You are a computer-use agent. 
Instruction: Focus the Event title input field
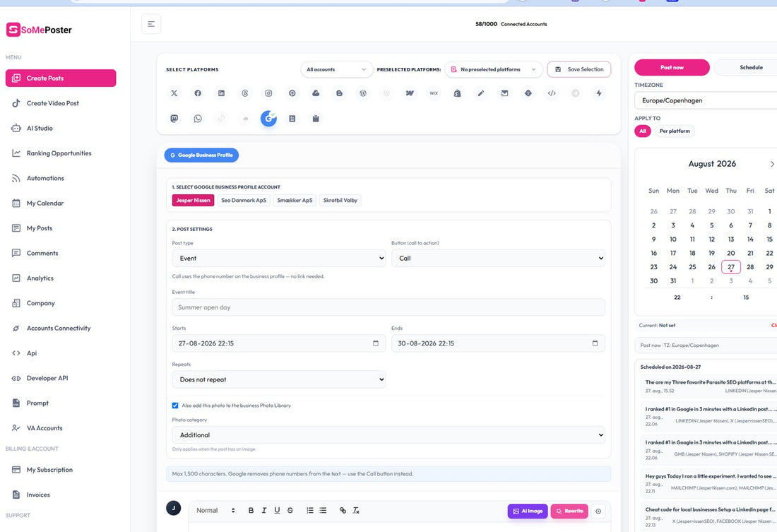tap(389, 307)
